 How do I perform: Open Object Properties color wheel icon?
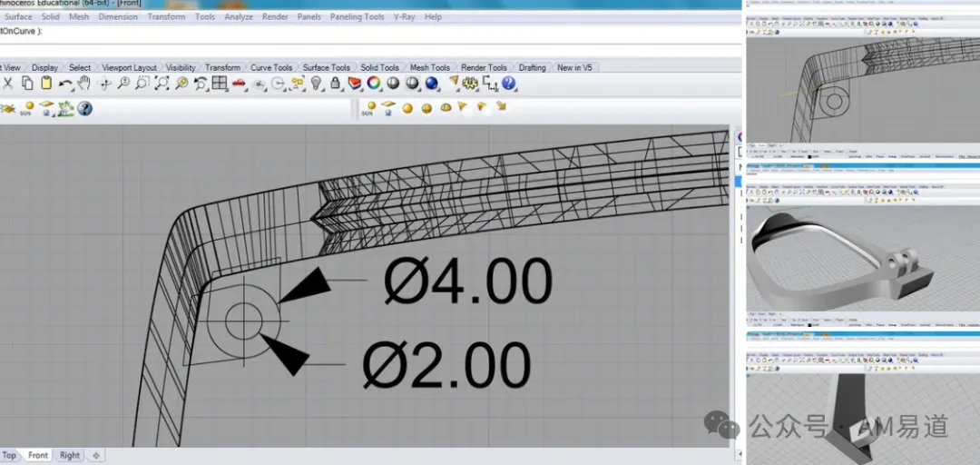(x=373, y=84)
